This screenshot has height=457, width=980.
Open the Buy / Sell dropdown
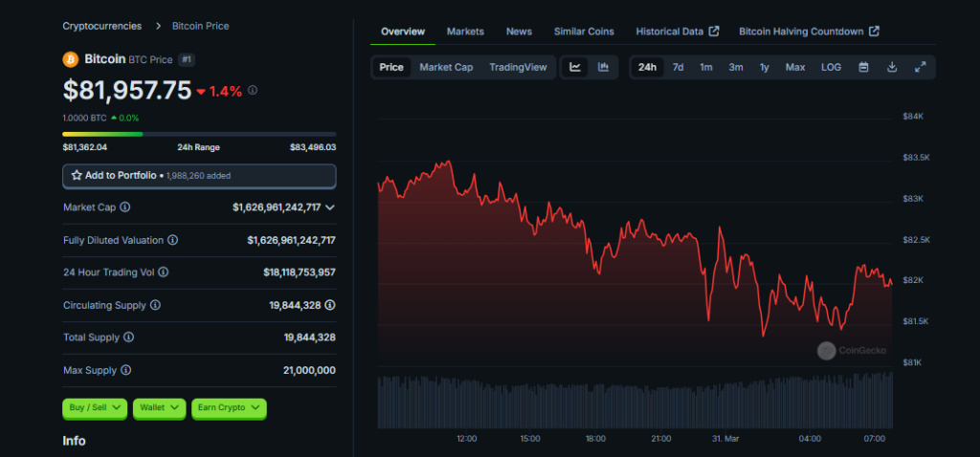click(95, 407)
